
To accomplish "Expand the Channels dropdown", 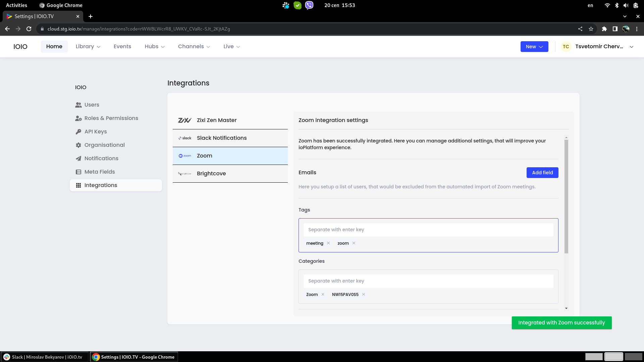I will 194,47.
